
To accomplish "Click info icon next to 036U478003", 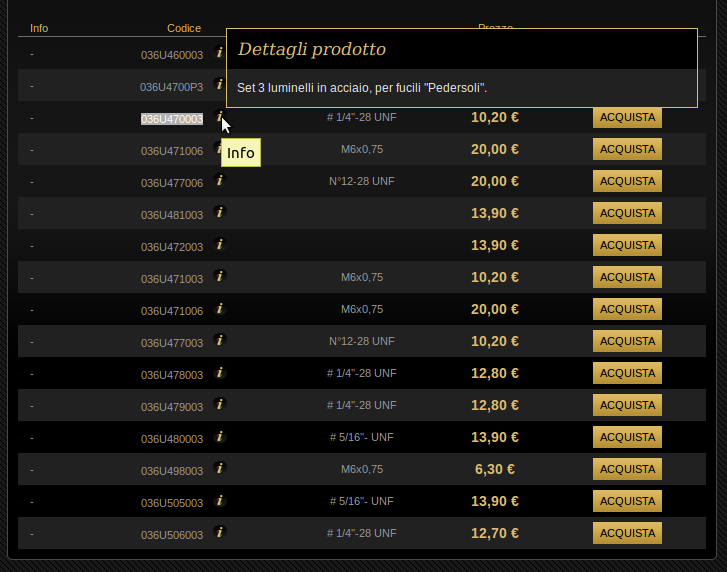I will [x=220, y=372].
